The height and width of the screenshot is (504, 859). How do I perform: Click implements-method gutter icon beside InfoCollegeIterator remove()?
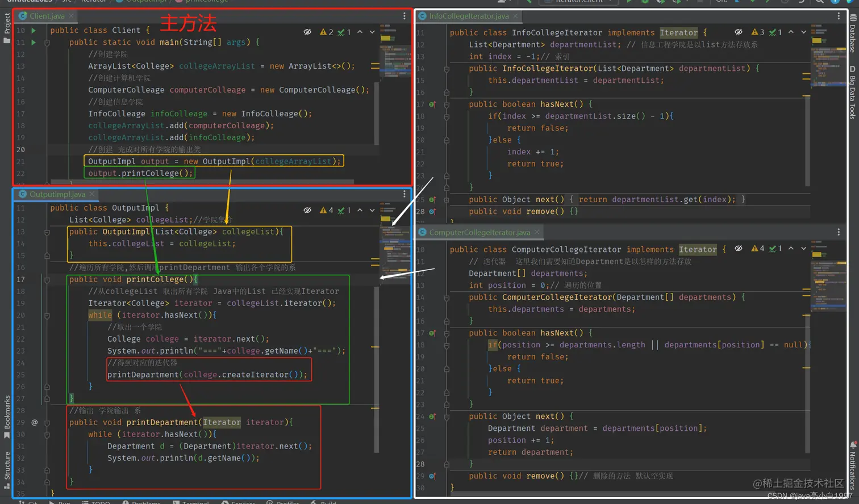[432, 212]
